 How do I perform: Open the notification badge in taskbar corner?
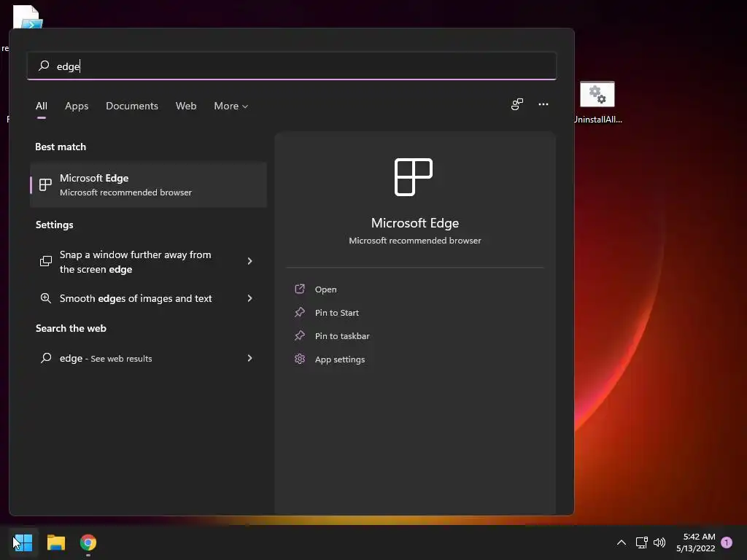tap(727, 542)
